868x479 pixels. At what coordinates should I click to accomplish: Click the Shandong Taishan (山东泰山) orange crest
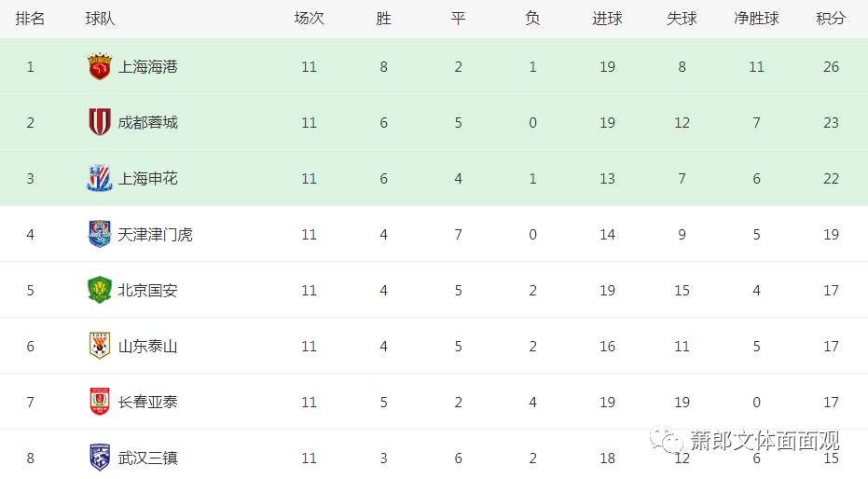pyautogui.click(x=100, y=346)
